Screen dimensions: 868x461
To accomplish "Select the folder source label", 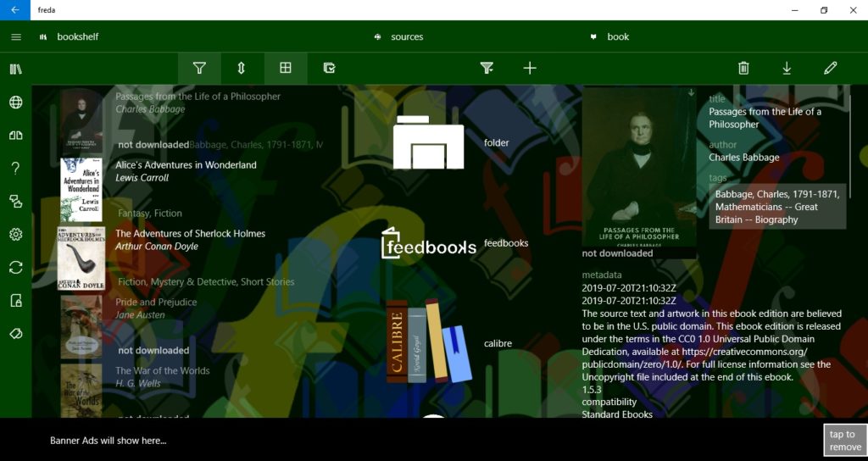I will coord(496,142).
